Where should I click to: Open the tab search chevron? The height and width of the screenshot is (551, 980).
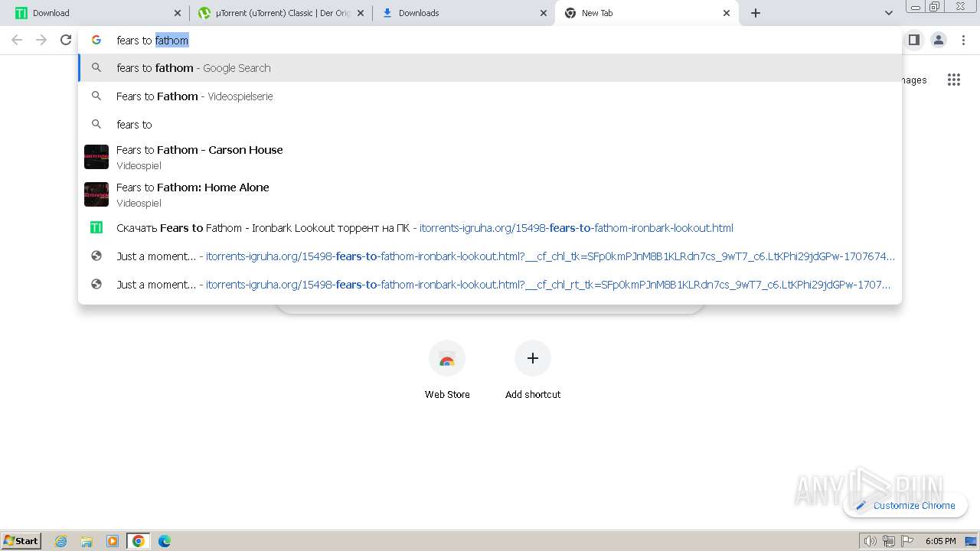[x=888, y=13]
